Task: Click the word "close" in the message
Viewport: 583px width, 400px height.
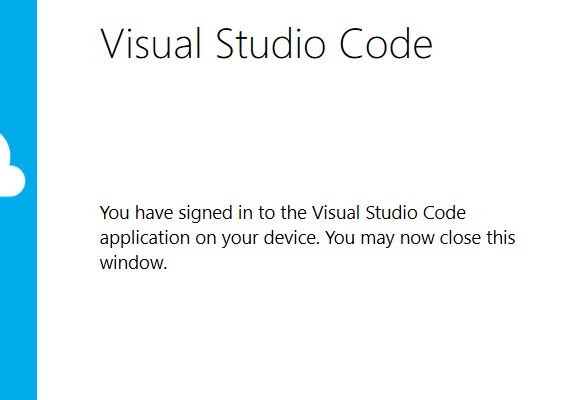Action: point(460,238)
